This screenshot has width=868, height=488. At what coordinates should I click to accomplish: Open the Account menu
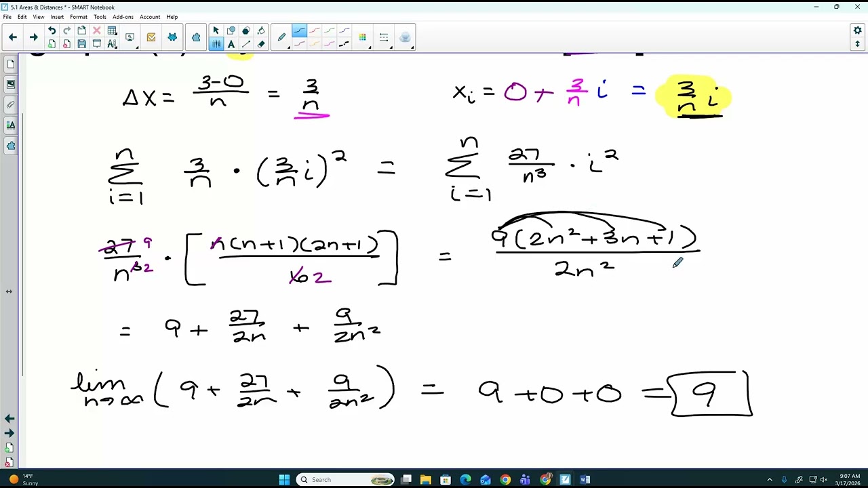tap(150, 17)
